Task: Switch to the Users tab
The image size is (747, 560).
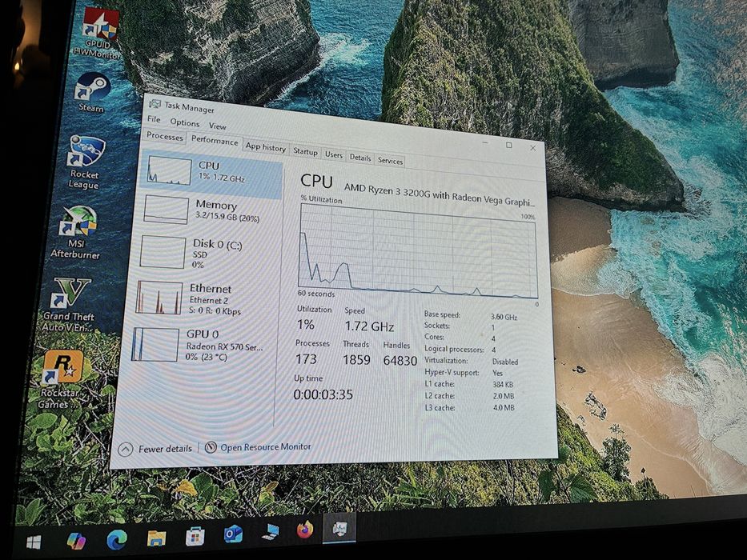Action: pyautogui.click(x=334, y=154)
